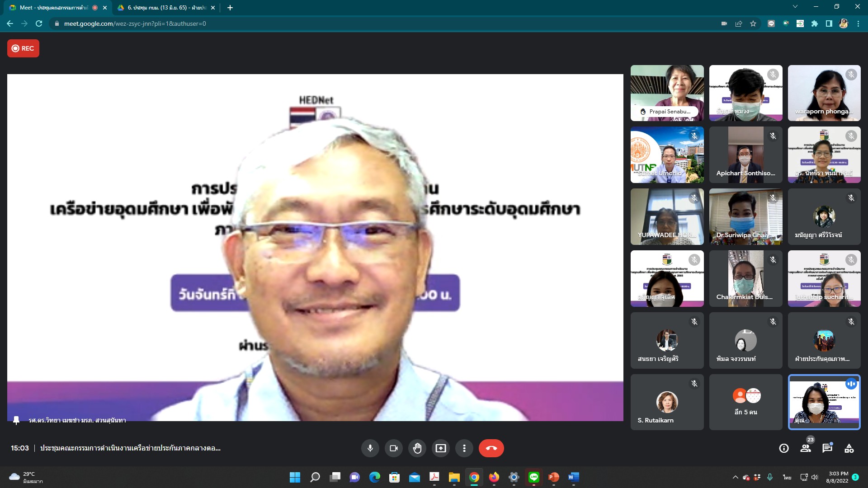Toggle the microphone on or off

[370, 448]
